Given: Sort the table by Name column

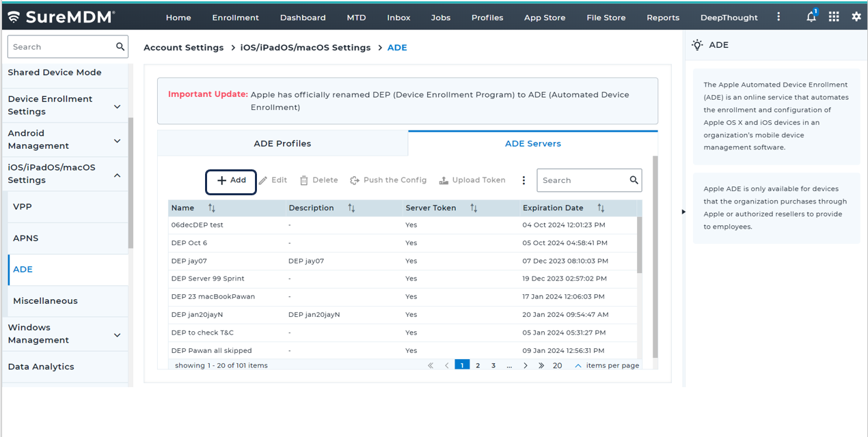Looking at the screenshot, I should tap(212, 208).
